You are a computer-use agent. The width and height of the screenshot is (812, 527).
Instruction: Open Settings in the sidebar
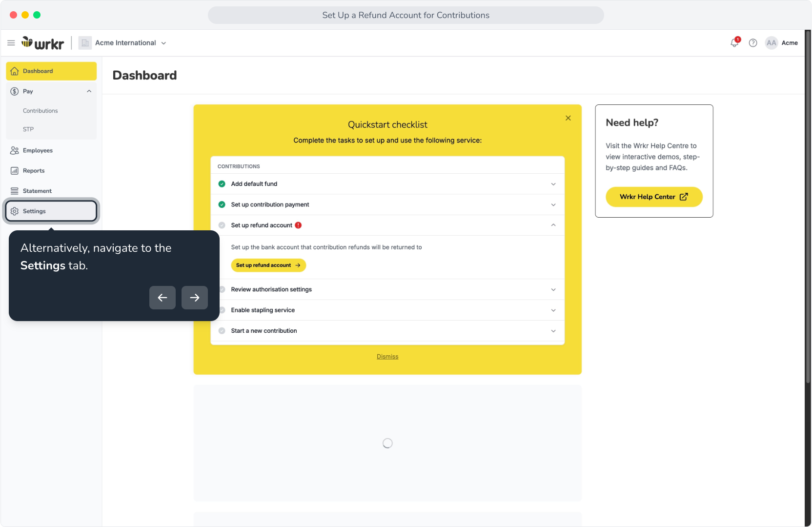[51, 211]
